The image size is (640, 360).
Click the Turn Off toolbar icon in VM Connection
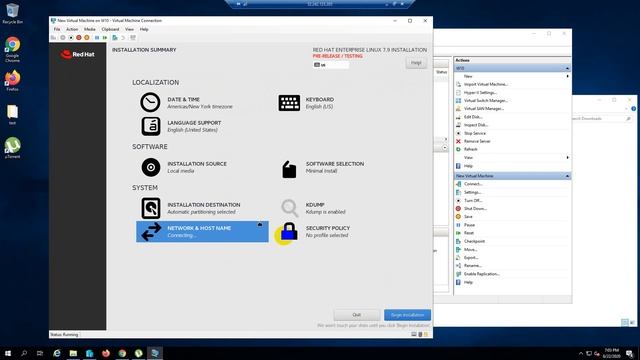pyautogui.click(x=71, y=38)
